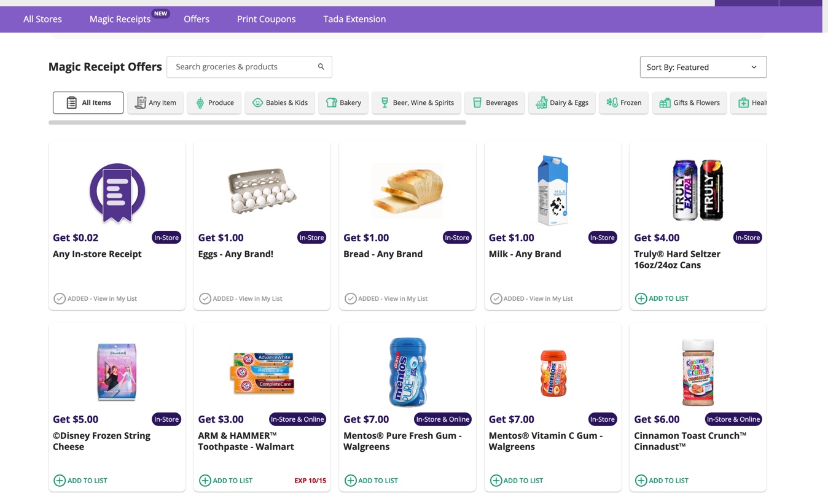Click the Beverages icon in the filter bar

click(x=477, y=103)
